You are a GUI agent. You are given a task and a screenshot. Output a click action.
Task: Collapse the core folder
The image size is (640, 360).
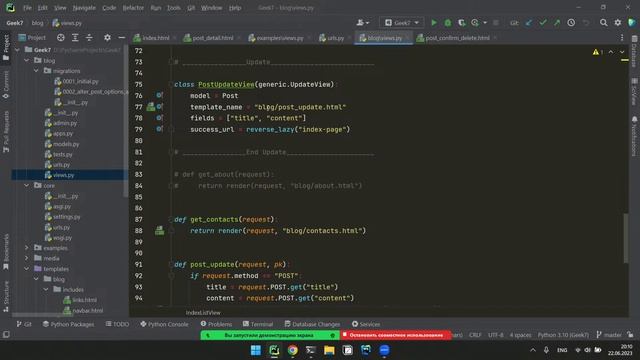pyautogui.click(x=27, y=185)
